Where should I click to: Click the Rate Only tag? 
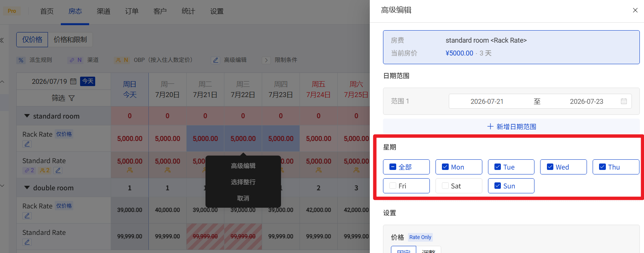pyautogui.click(x=420, y=237)
